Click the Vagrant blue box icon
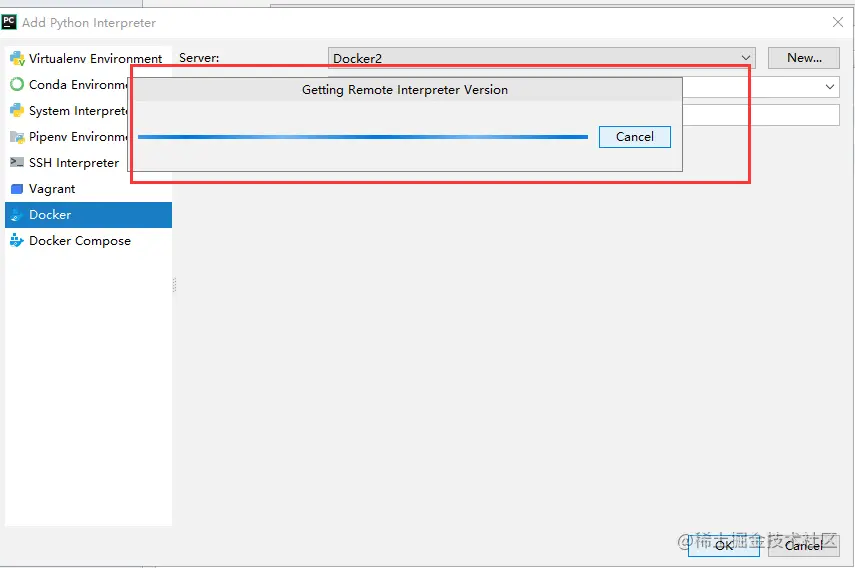855x568 pixels. click(17, 189)
